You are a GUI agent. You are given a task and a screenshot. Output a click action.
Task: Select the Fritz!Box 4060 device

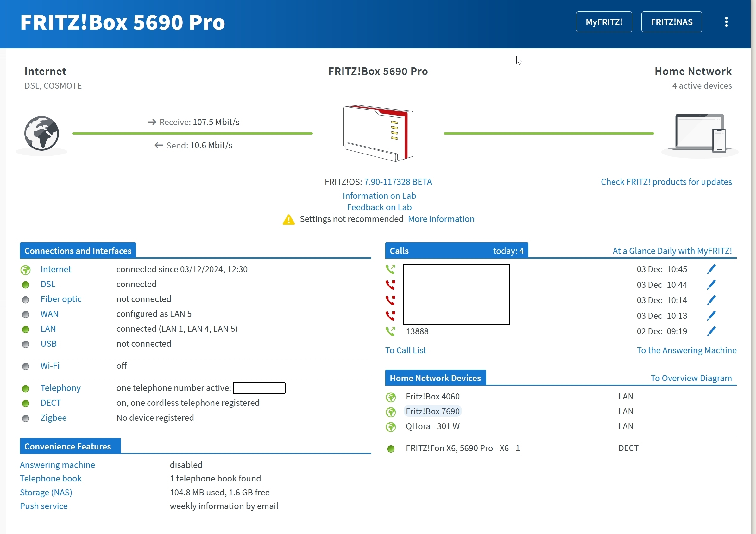(432, 397)
